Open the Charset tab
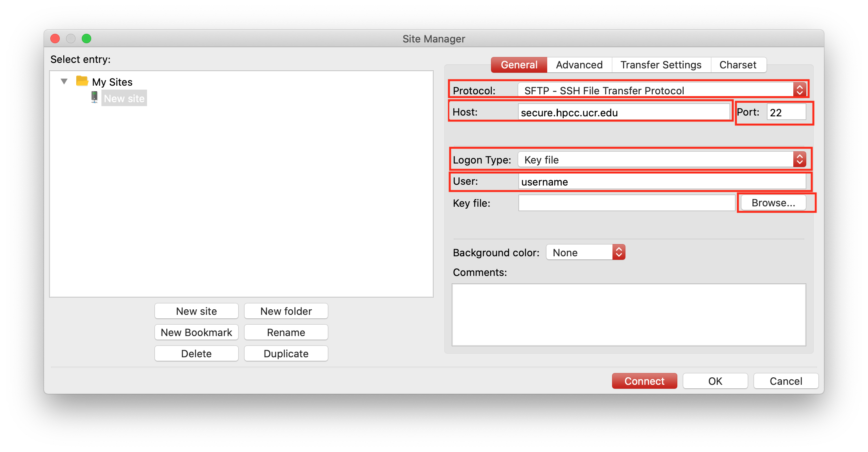Viewport: 868px width, 452px height. 737,65
